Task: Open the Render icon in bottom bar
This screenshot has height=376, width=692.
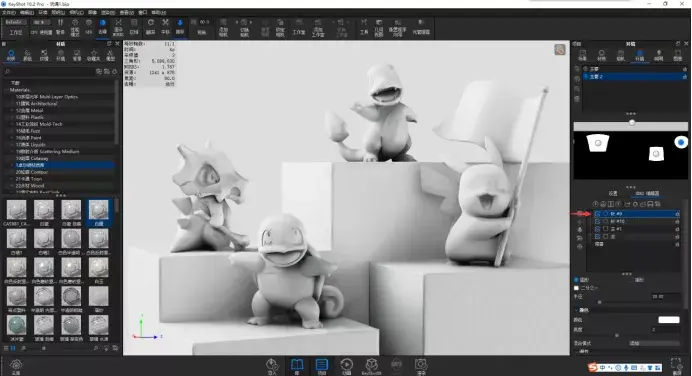Action: [x=421, y=366]
